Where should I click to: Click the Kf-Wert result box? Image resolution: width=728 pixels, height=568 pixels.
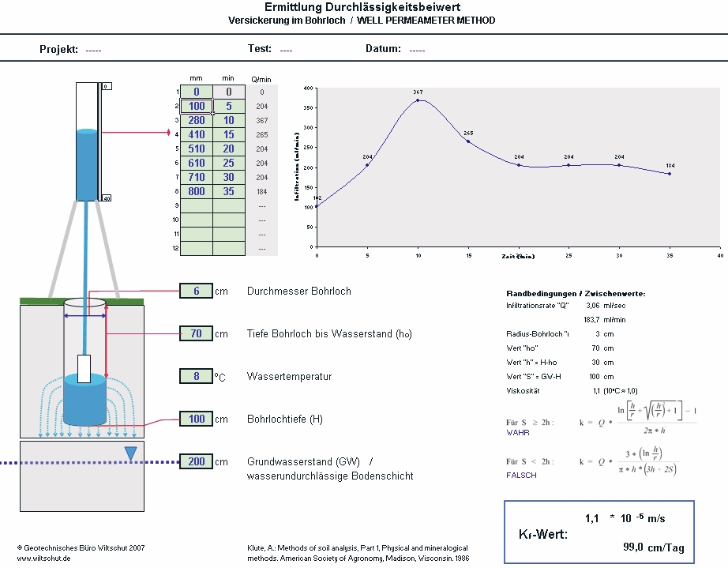point(599,532)
